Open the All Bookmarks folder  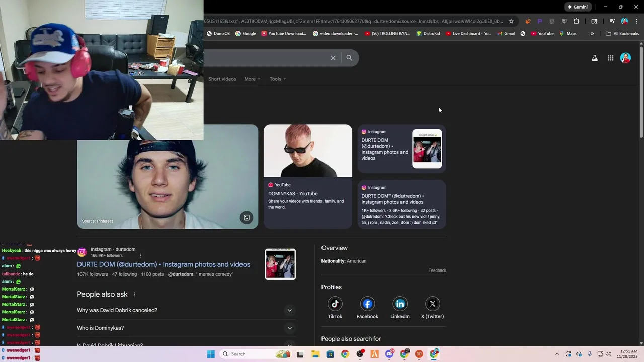(x=622, y=34)
